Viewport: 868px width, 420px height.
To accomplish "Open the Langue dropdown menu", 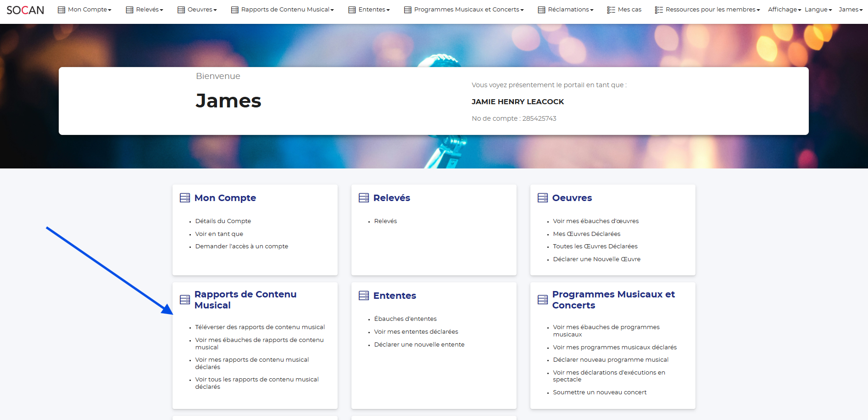I will coord(818,10).
